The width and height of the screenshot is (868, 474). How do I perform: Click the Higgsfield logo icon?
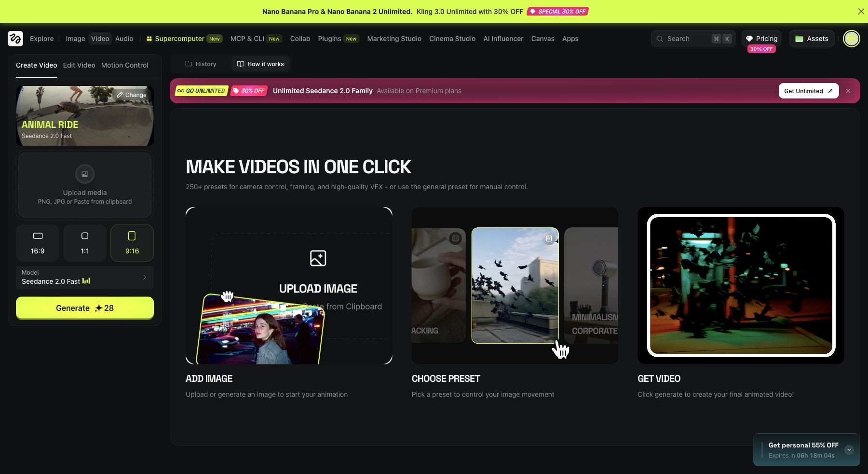(15, 39)
